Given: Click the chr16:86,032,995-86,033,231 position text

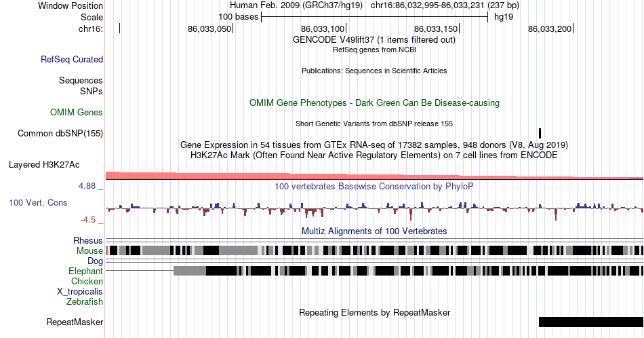Looking at the screenshot, I should point(428,5).
